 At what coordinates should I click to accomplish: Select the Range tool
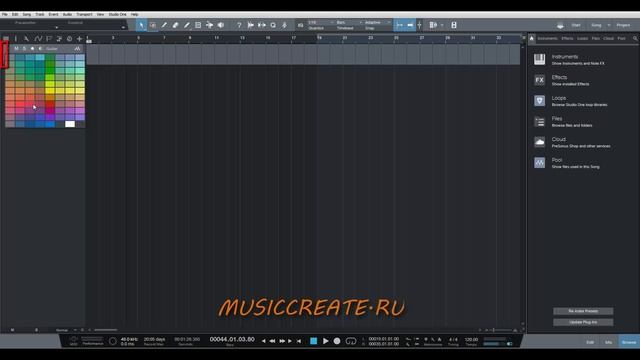pyautogui.click(x=153, y=25)
